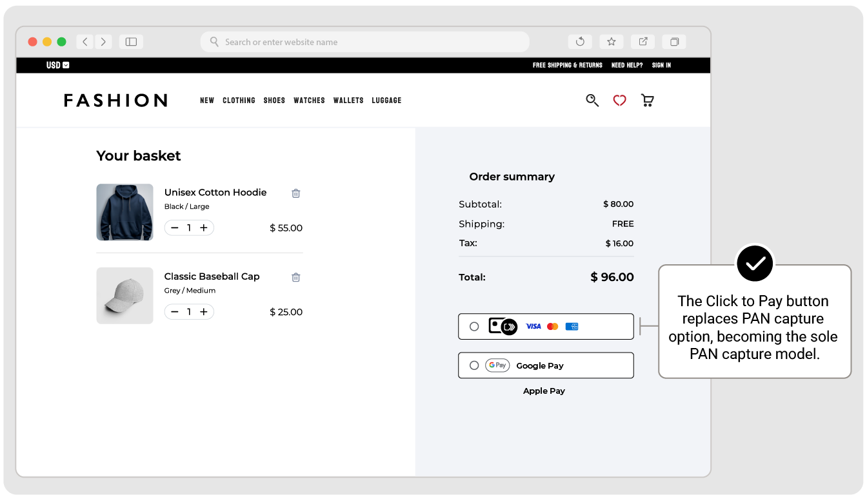Image resolution: width=867 pixels, height=504 pixels.
Task: Open wishlist via the heart icon
Action: [x=619, y=101]
